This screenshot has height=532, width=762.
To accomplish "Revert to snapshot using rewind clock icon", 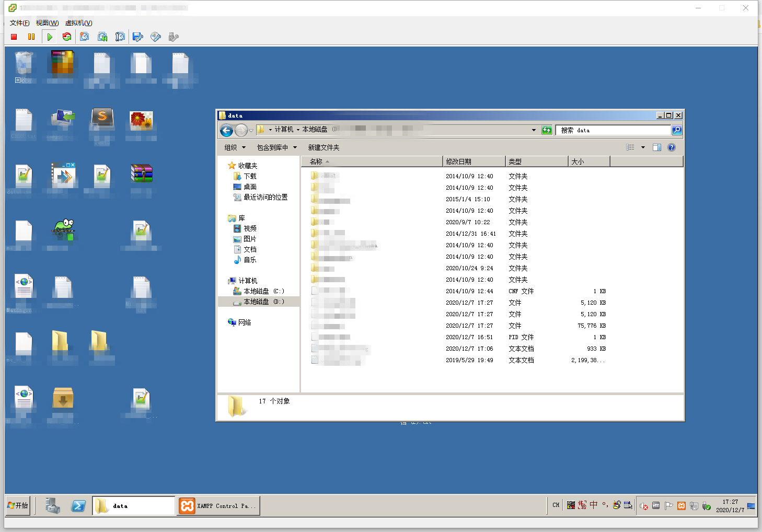I will click(102, 37).
